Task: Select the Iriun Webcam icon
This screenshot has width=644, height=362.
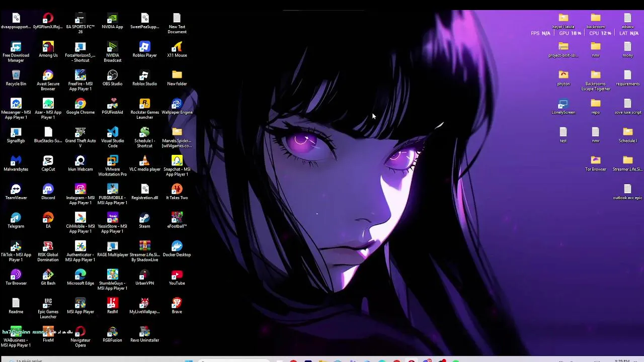Action: coord(80,164)
